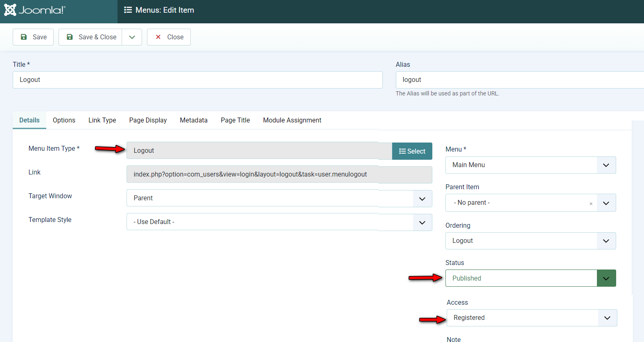Screen dimensions: 644x342
Task: Open the Target Window dropdown
Action: pos(279,198)
